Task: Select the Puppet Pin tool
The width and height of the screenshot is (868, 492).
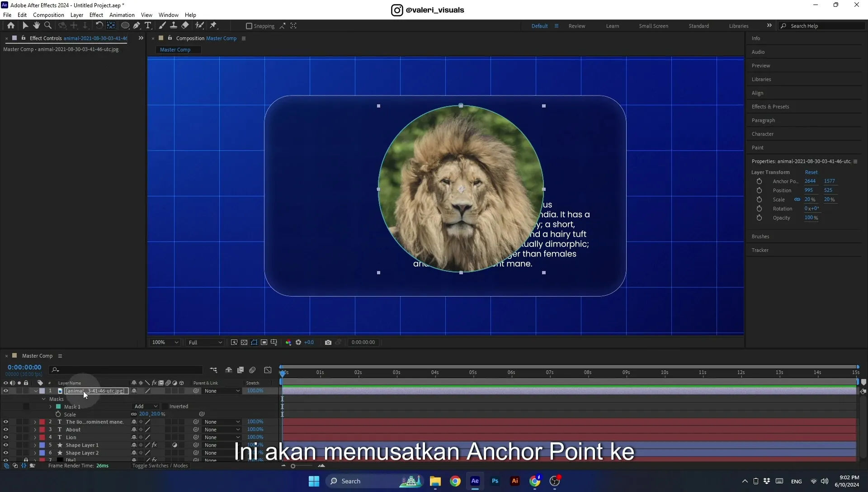Action: [x=213, y=26]
